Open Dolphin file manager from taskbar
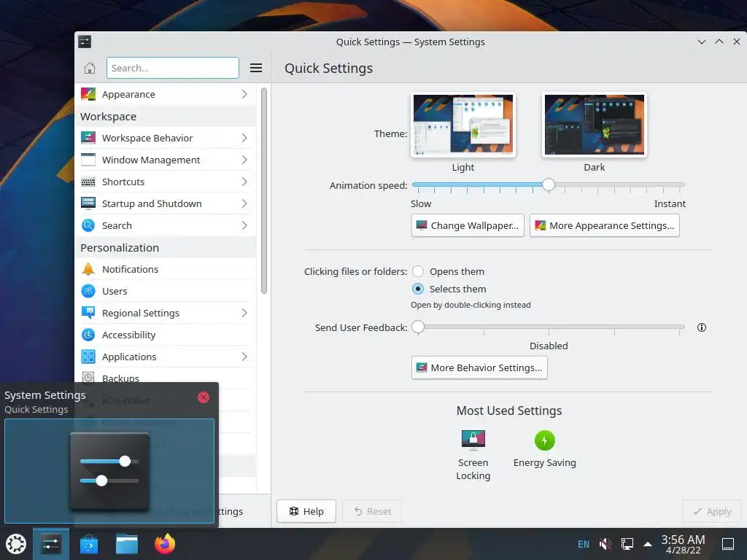 click(127, 544)
